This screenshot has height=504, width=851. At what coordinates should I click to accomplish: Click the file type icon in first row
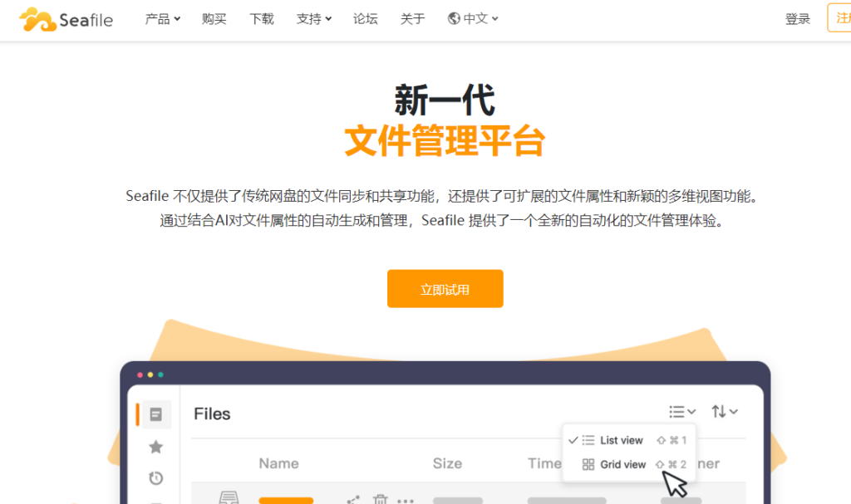point(229,497)
